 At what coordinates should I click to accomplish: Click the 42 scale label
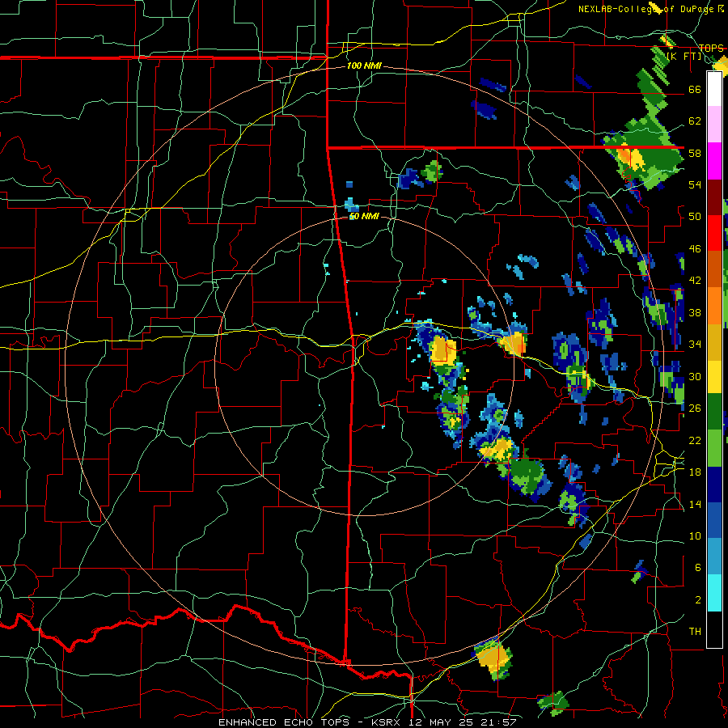point(695,281)
